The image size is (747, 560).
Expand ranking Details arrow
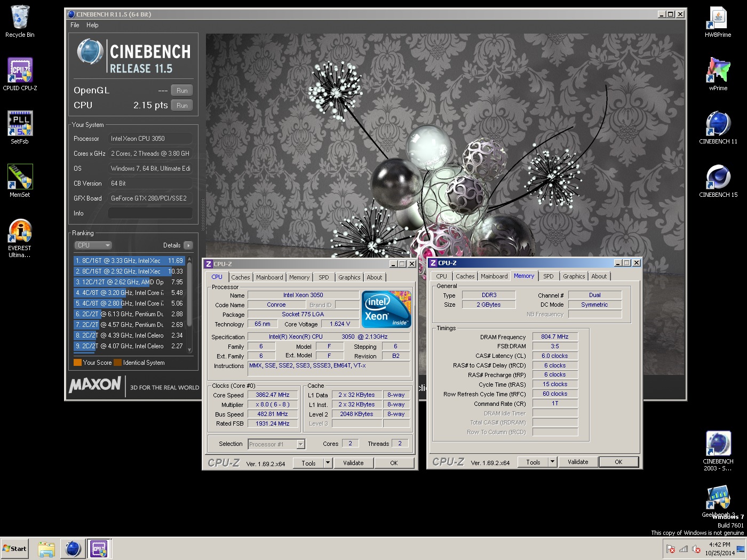coord(188,245)
